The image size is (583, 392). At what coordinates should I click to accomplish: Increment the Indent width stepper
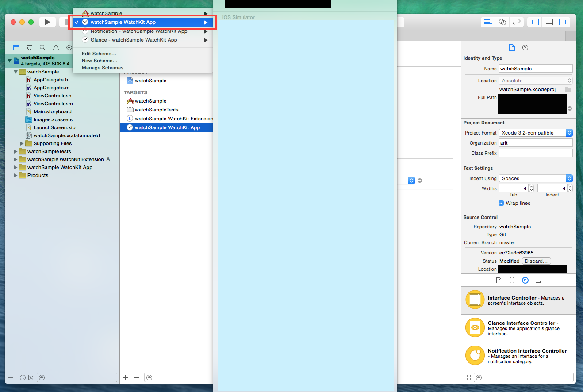click(570, 187)
